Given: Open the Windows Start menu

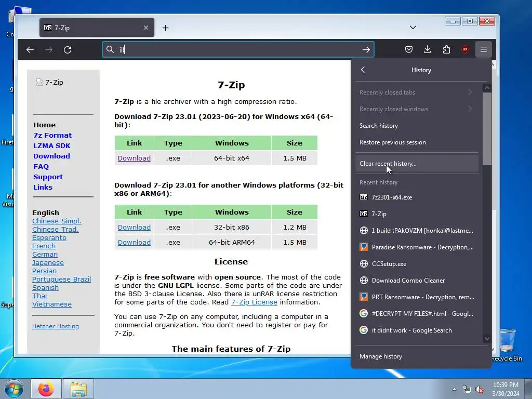Looking at the screenshot, I should click(x=14, y=389).
